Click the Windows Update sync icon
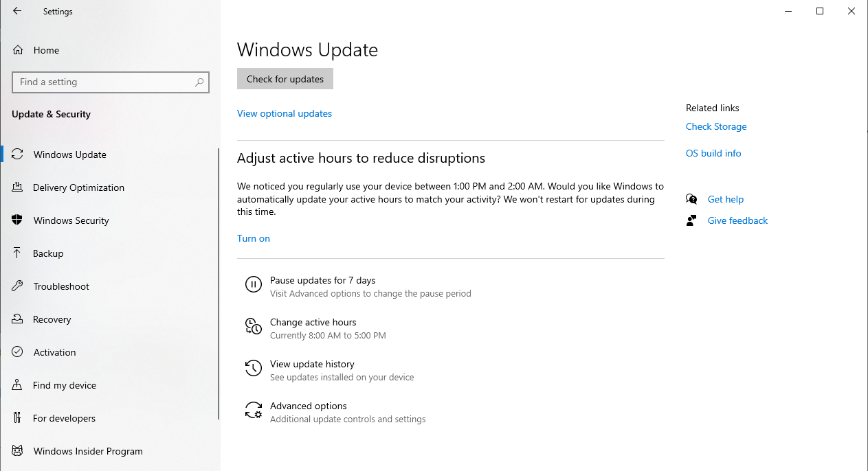 (x=18, y=154)
